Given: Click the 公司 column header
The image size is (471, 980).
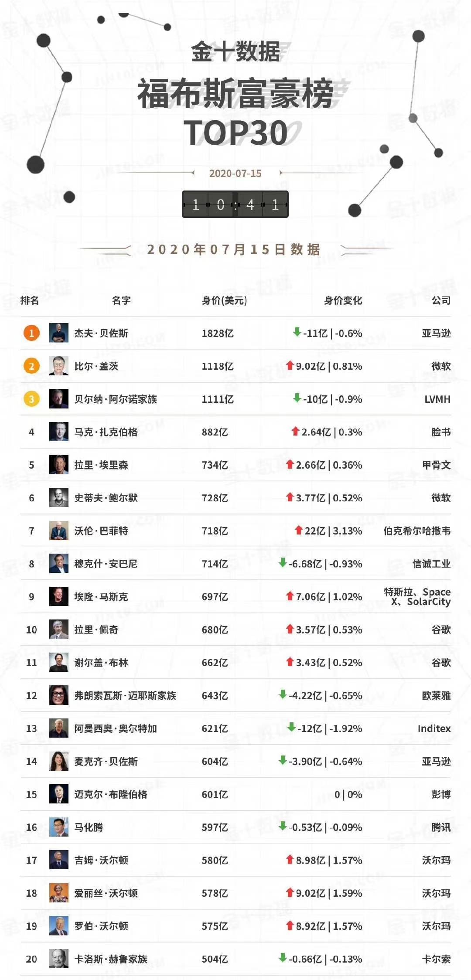Looking at the screenshot, I should coord(441,300).
